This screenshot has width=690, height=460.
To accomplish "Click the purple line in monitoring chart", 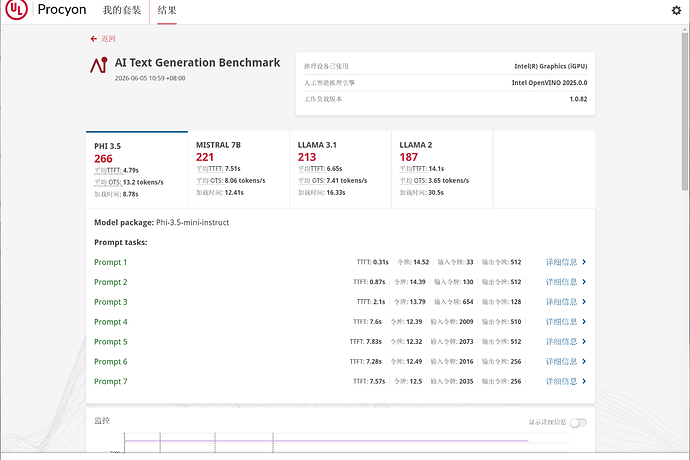I will tap(326, 441).
